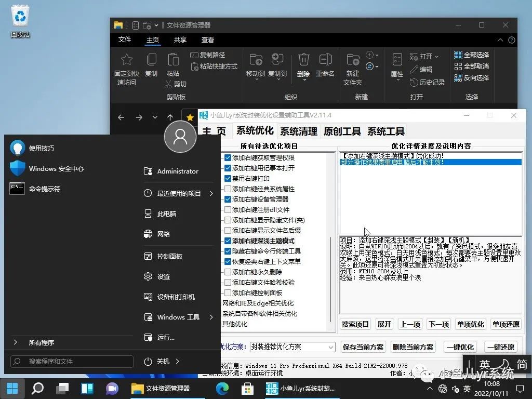Screen dimensions: 532x399
Task: Open the Share tab in File Explorer
Action: [180, 39]
